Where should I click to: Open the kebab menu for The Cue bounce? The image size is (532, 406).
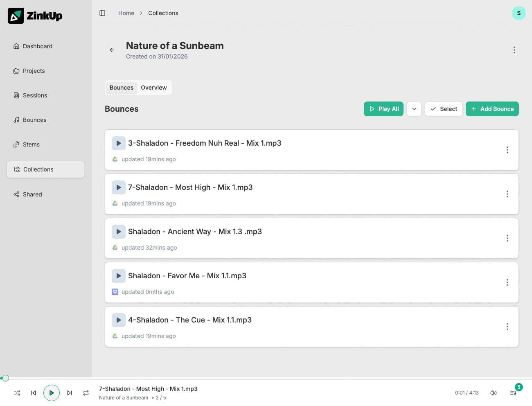(507, 326)
